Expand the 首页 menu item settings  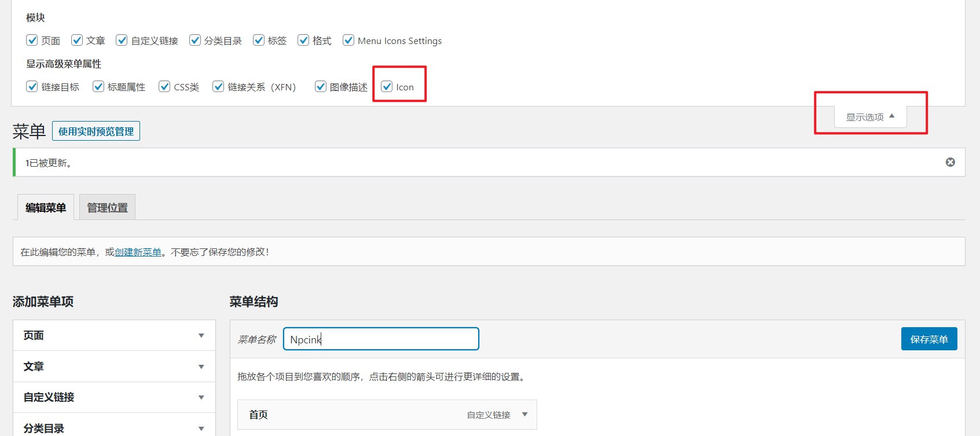pos(524,415)
